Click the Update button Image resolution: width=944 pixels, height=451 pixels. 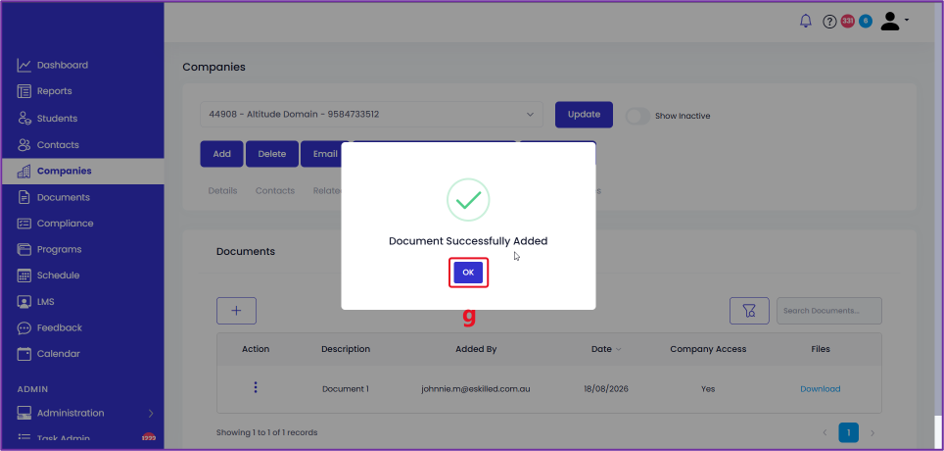point(584,114)
